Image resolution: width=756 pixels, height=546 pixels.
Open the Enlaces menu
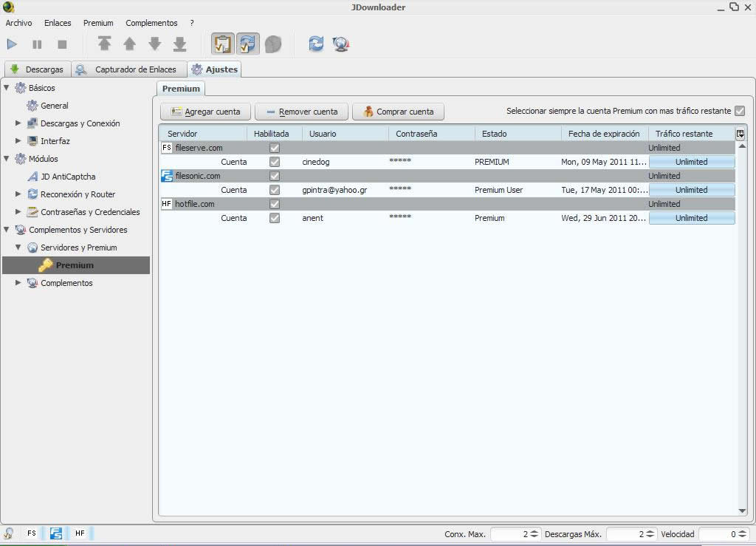pos(58,23)
